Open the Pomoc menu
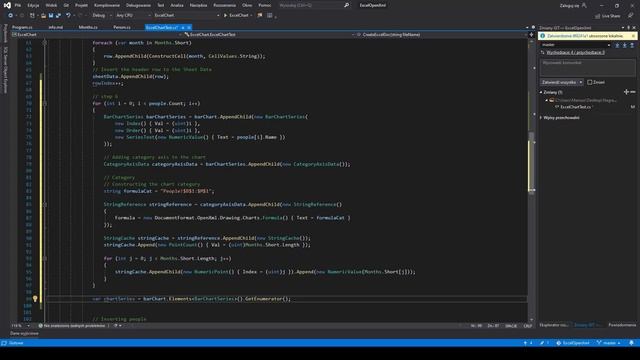640x360 pixels. (x=264, y=5)
